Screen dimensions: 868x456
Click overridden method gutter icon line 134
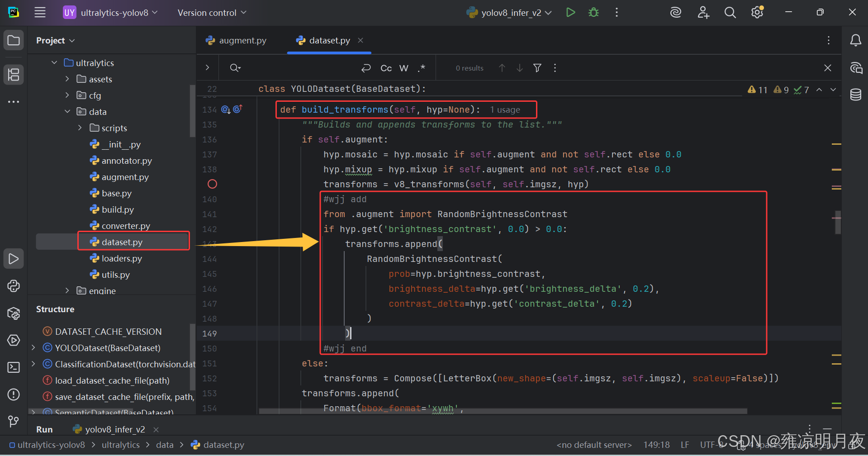coord(226,109)
